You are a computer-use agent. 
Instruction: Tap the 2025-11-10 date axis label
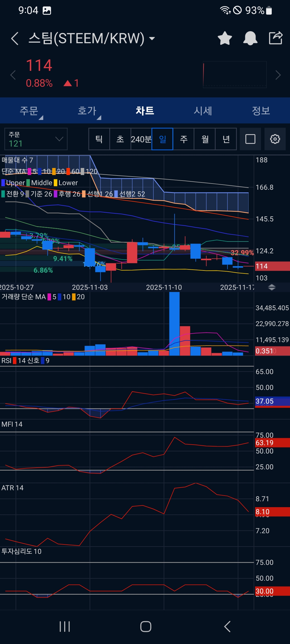[164, 287]
